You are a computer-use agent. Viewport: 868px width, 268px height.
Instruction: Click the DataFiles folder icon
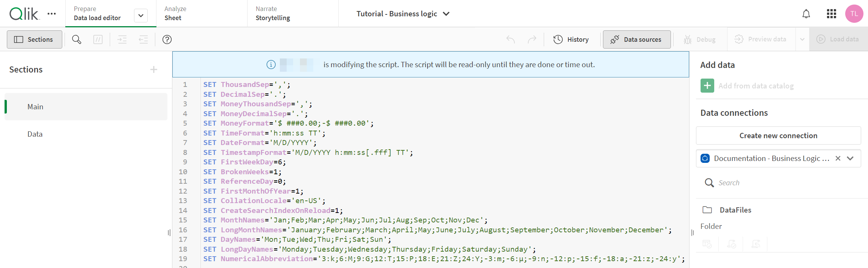[x=707, y=210]
